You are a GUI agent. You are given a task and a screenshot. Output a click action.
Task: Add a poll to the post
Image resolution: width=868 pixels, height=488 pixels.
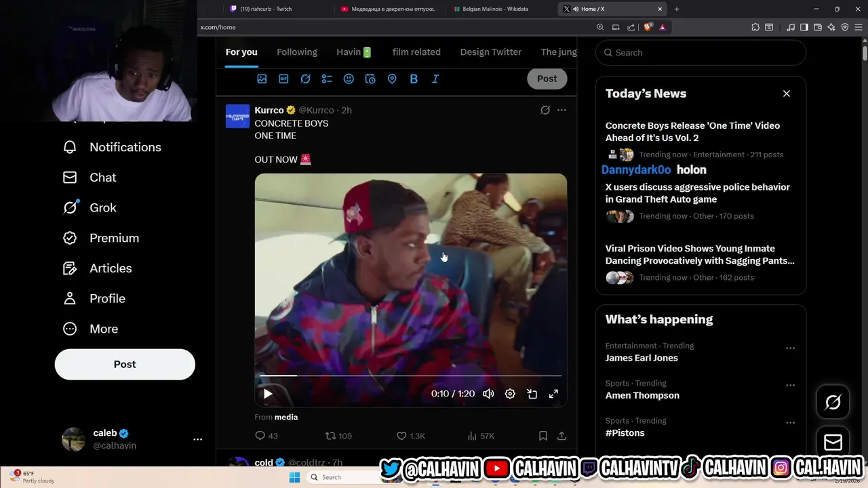(x=327, y=79)
